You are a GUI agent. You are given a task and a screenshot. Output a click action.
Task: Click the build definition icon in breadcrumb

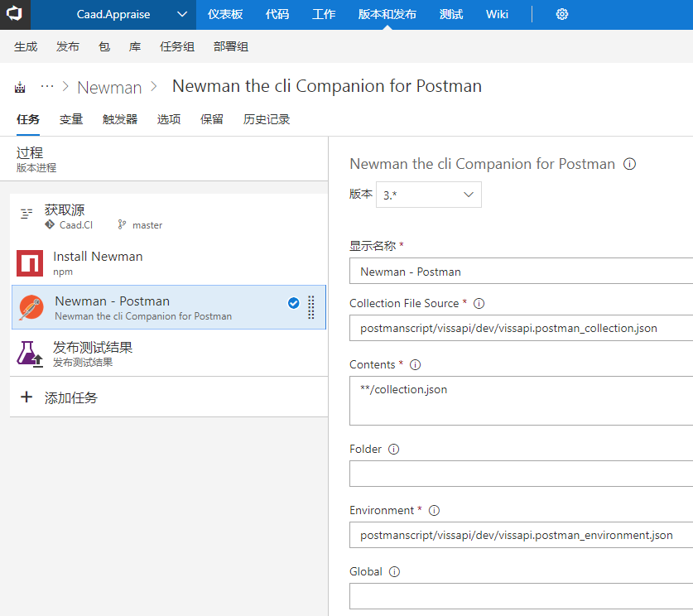point(20,87)
